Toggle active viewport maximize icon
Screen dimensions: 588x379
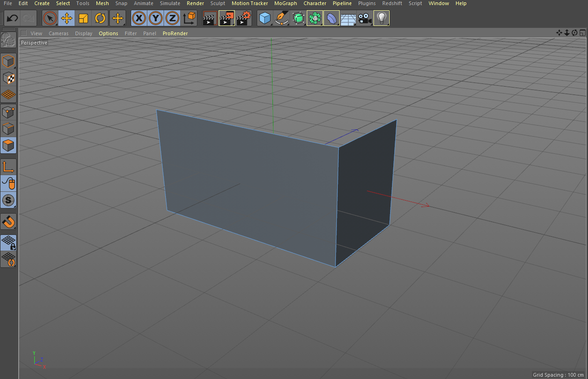(582, 33)
